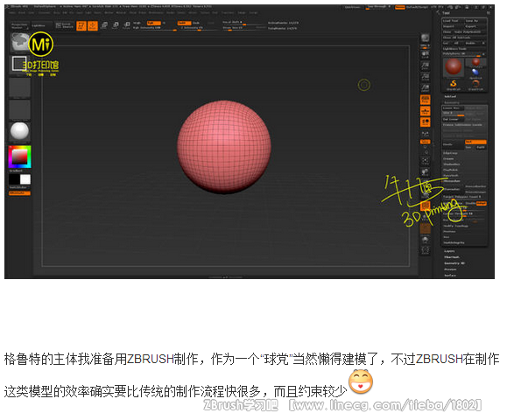Expand the SubTool section
Screen dimensions: 514x420
tap(450, 96)
